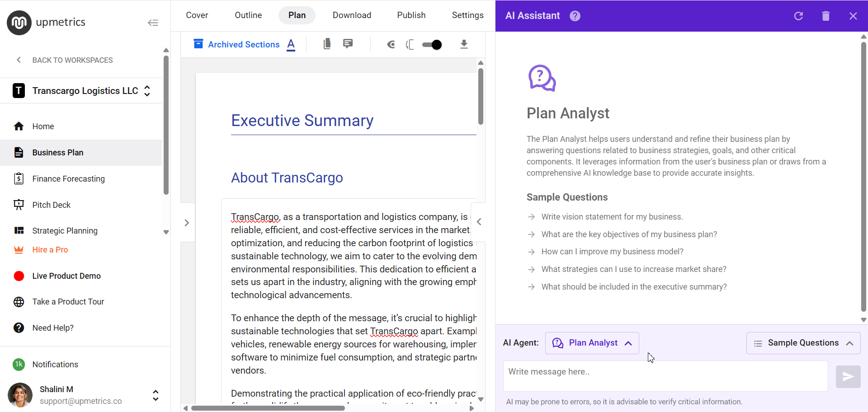Click the Live Product Demo red dot icon
The image size is (868, 412).
coord(19,276)
